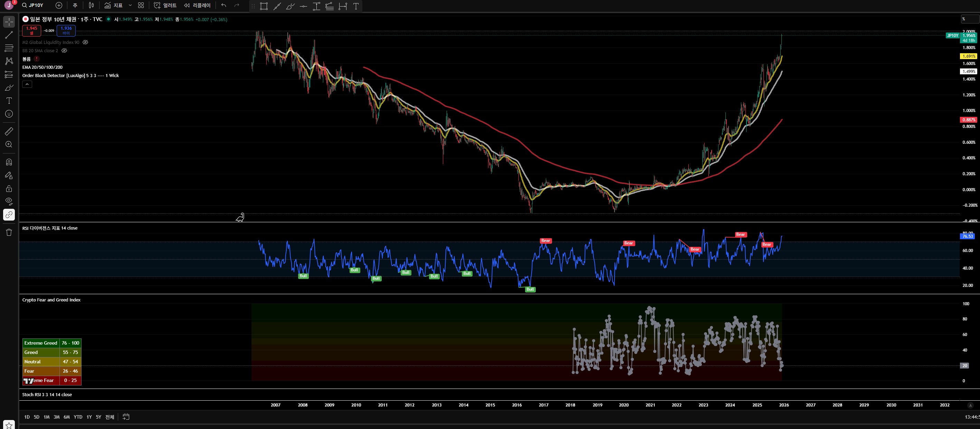Click the undo arrow in toolbar
This screenshot has width=980, height=429.
(x=224, y=5)
